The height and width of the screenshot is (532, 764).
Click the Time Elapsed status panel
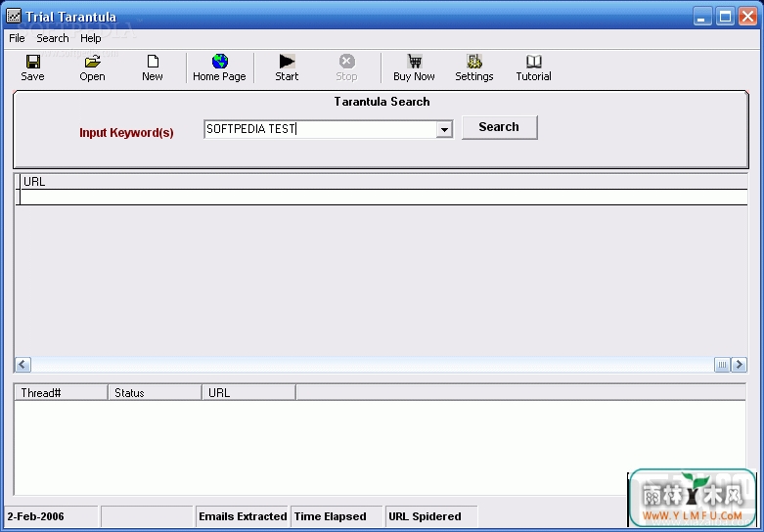click(x=337, y=516)
